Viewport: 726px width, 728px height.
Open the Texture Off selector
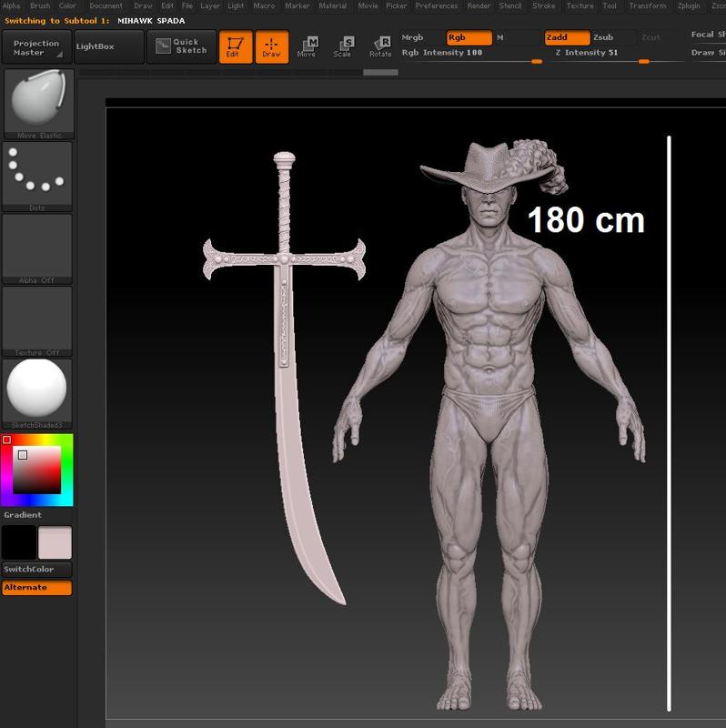(x=38, y=320)
